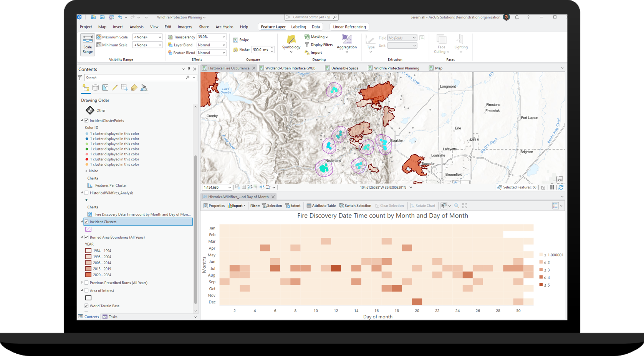Open the Labeling ribbon tab
The width and height of the screenshot is (644, 356).
coord(298,26)
